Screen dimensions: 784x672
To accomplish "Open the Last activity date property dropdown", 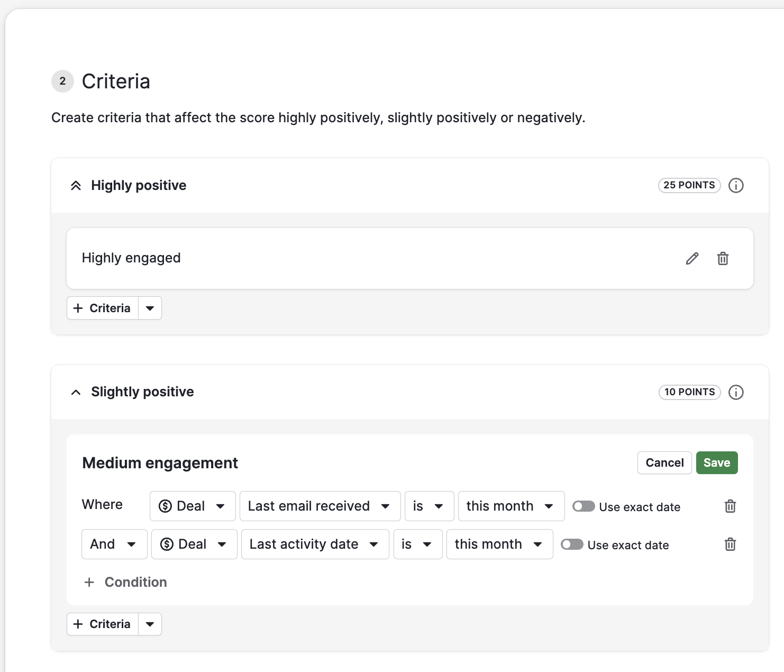I will pos(315,544).
